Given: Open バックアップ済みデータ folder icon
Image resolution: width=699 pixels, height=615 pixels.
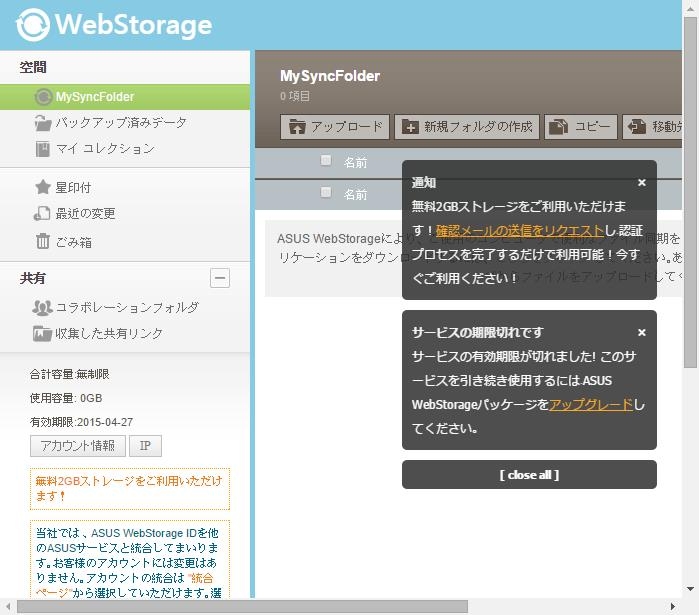Looking at the screenshot, I should pyautogui.click(x=43, y=123).
